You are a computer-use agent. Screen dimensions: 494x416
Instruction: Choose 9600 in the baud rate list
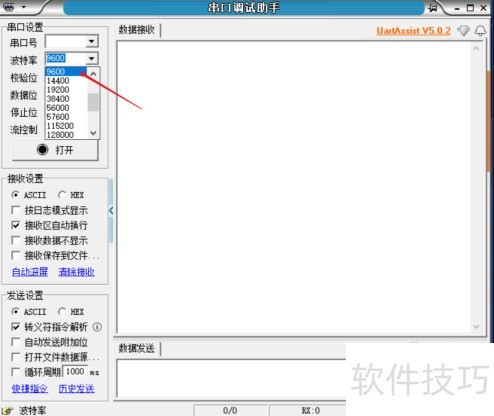click(x=66, y=71)
